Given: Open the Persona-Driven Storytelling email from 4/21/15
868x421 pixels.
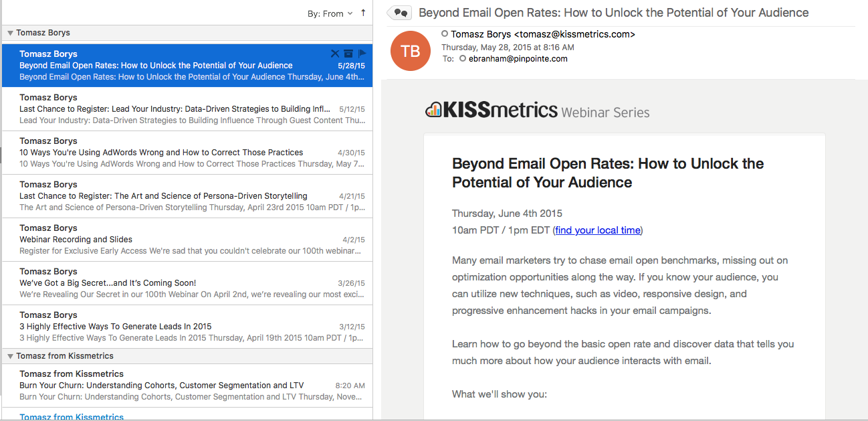Looking at the screenshot, I should [x=187, y=196].
